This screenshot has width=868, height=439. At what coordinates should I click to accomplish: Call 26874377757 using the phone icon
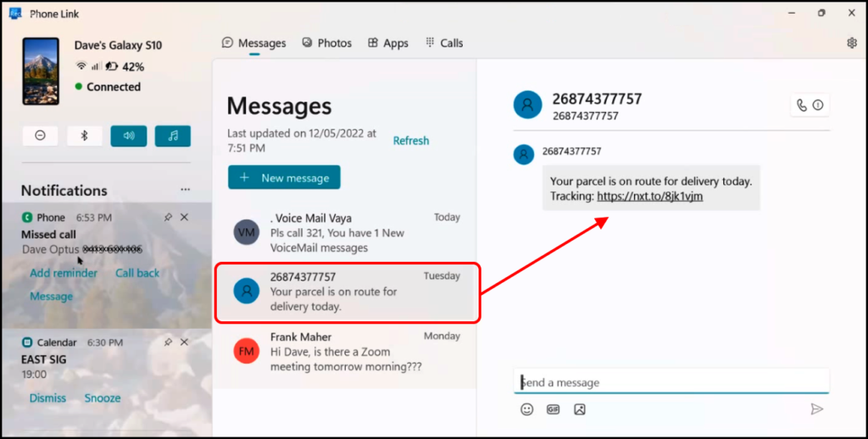click(802, 105)
